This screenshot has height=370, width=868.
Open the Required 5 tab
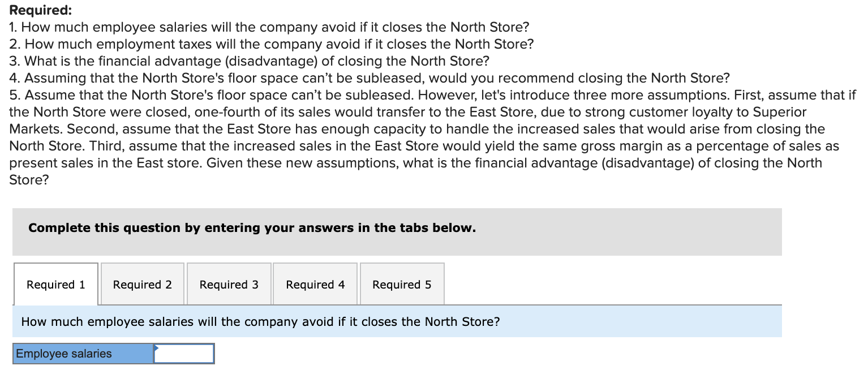tap(402, 284)
